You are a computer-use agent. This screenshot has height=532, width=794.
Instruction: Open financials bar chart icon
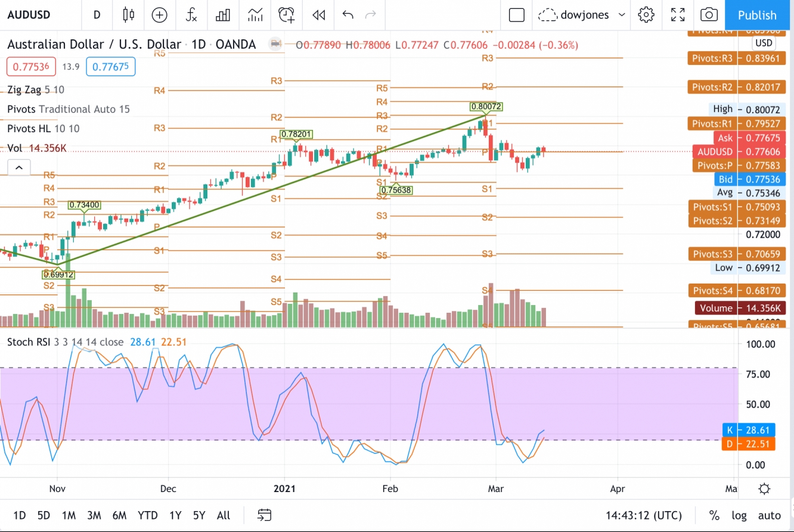coord(223,15)
